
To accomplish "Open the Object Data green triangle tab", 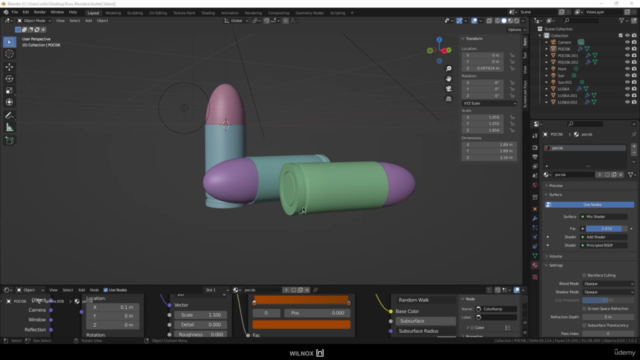I will (535, 256).
